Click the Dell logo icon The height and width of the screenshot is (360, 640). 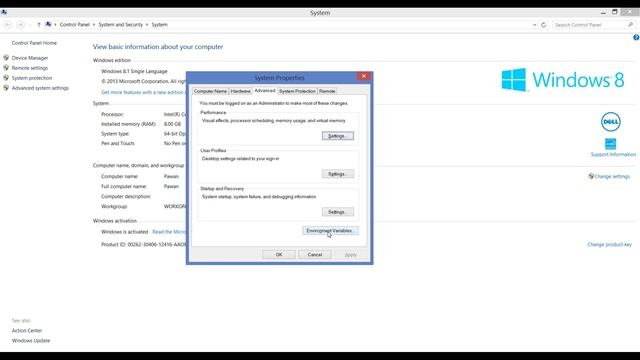click(x=611, y=122)
